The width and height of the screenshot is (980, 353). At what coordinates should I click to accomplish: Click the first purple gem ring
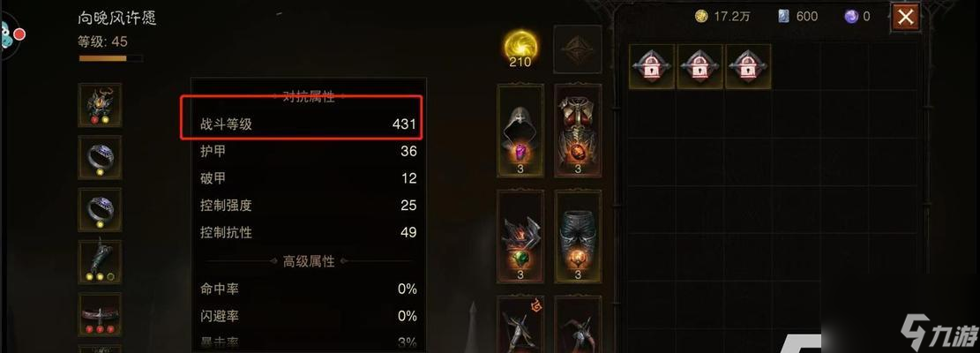[100, 157]
